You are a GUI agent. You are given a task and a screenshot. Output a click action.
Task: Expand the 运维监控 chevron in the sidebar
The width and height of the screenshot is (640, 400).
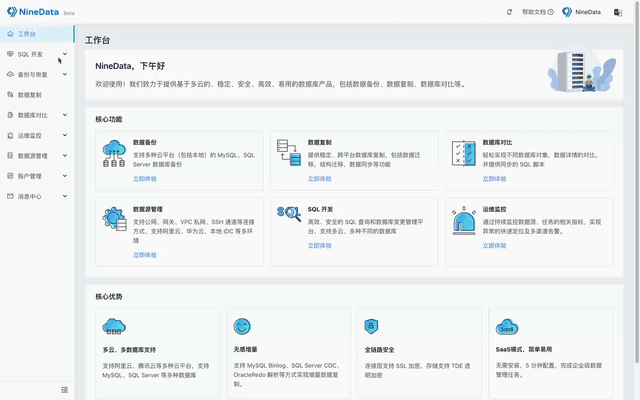[65, 135]
